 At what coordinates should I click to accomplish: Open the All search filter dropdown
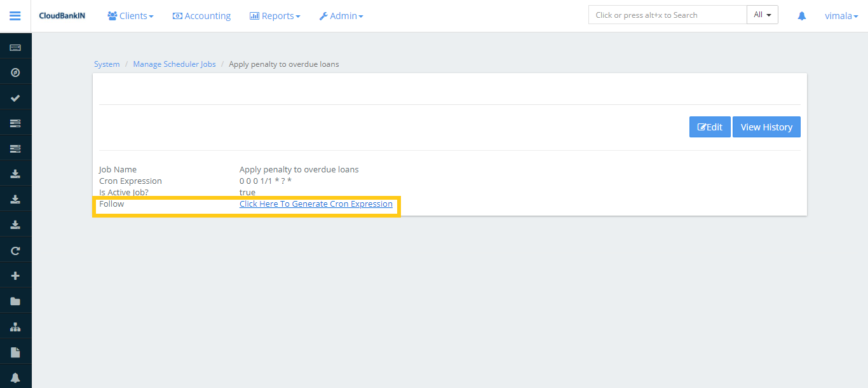click(762, 15)
